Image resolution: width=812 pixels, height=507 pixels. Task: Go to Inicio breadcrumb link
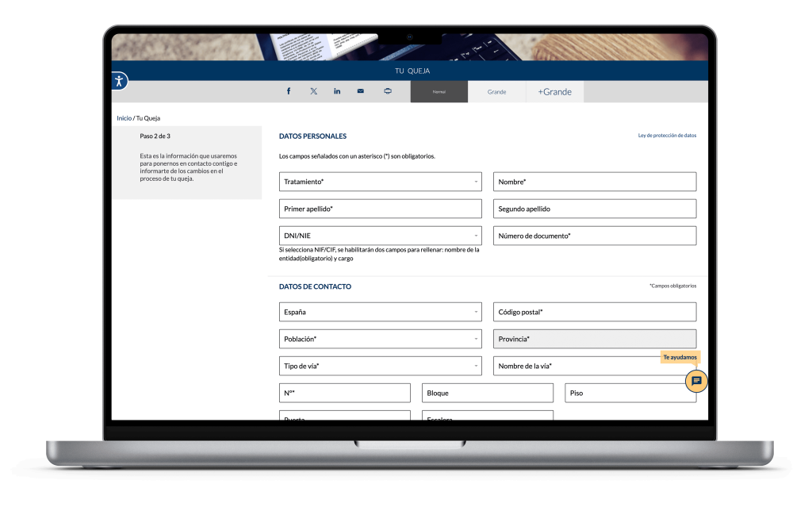click(x=124, y=118)
